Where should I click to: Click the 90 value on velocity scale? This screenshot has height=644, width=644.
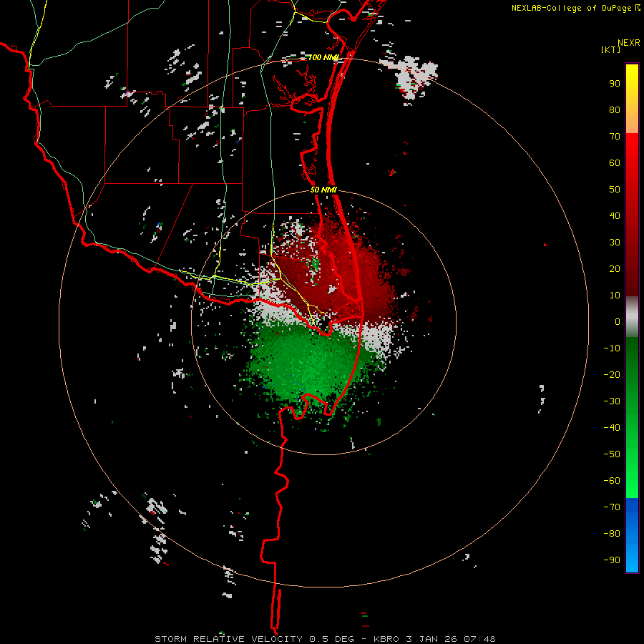pyautogui.click(x=615, y=84)
